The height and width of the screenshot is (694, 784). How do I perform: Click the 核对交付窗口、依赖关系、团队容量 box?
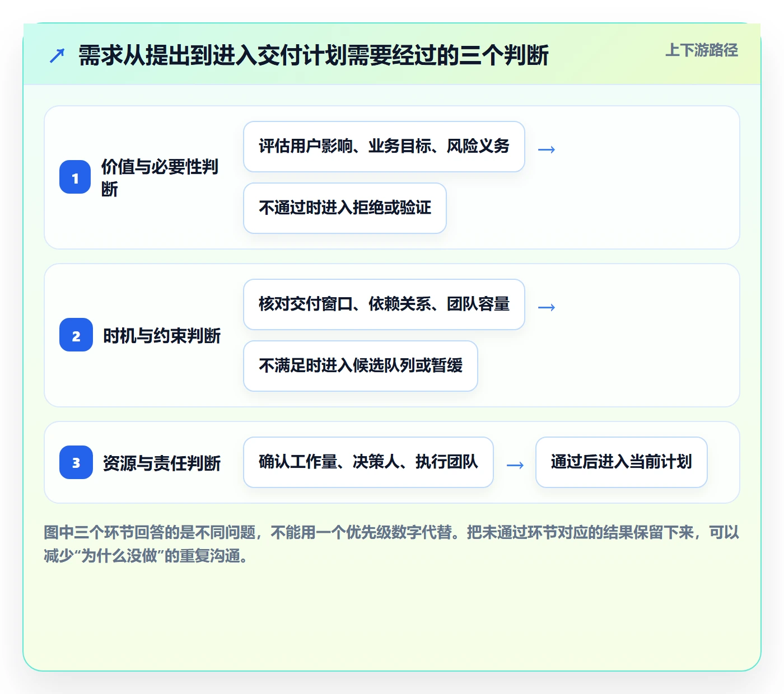[384, 304]
